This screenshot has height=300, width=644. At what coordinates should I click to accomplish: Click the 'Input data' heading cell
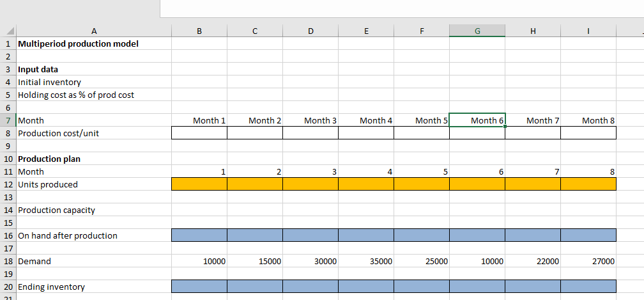click(94, 69)
